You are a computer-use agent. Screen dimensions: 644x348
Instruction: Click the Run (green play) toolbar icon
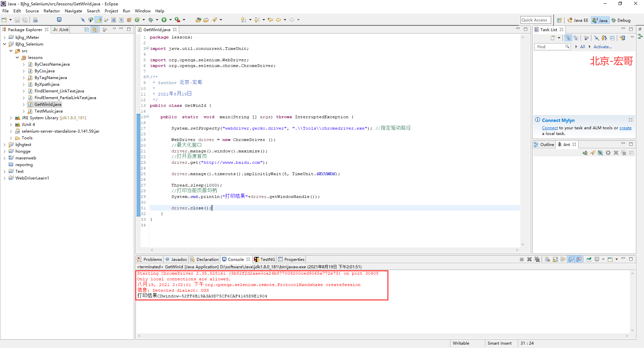(x=164, y=20)
